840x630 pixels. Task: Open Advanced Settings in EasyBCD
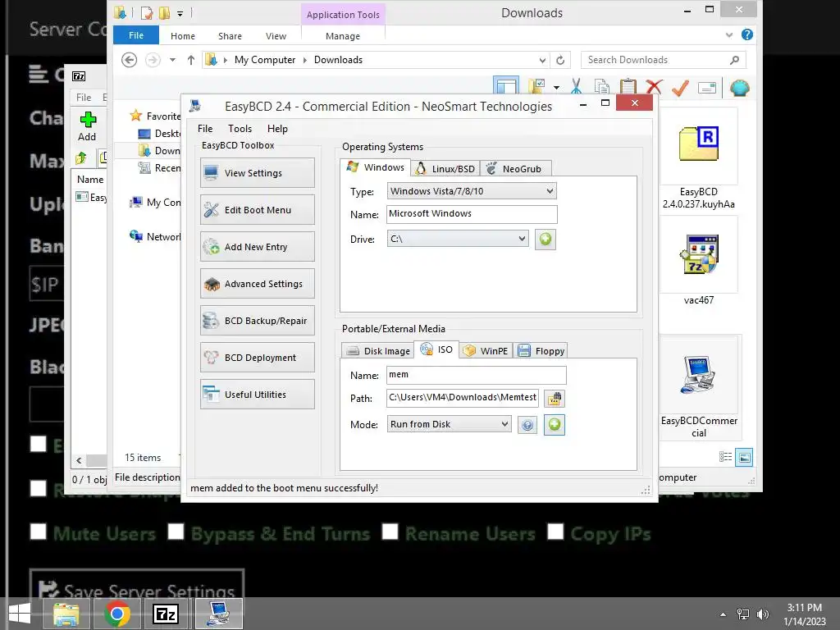coord(257,283)
